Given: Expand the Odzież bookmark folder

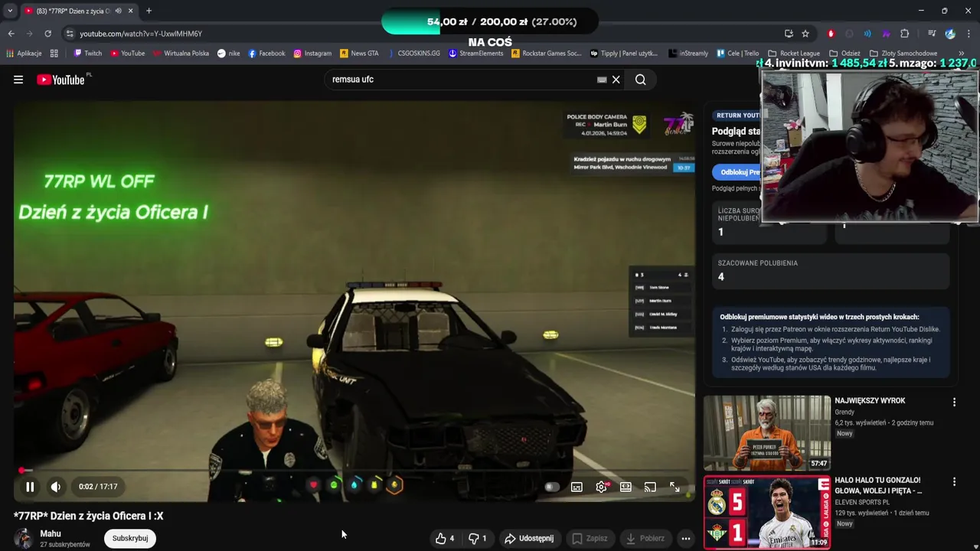Looking at the screenshot, I should click(845, 54).
